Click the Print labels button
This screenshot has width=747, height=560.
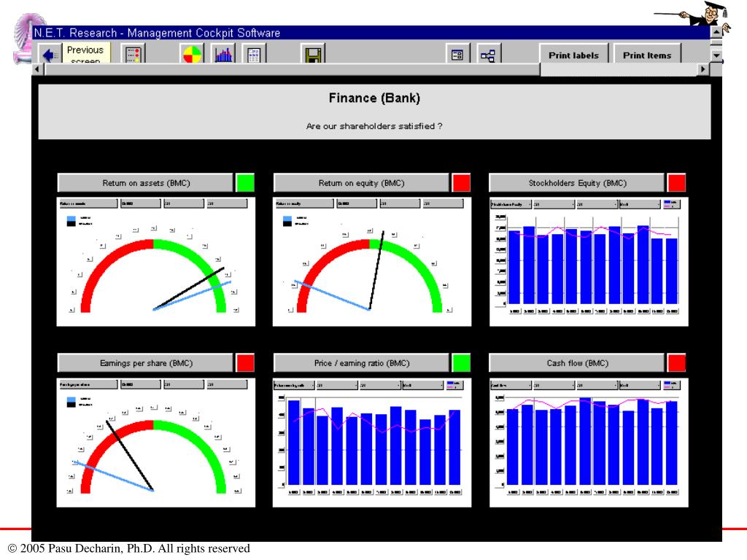pyautogui.click(x=573, y=55)
